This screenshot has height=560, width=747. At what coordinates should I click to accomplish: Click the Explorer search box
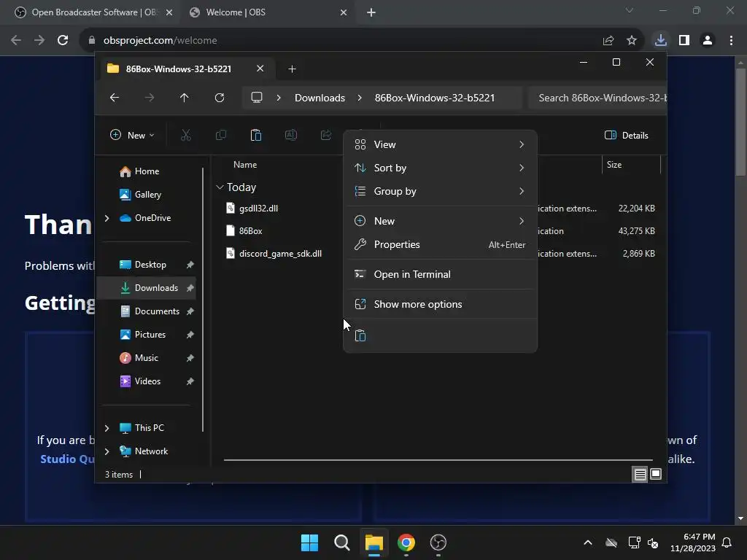coord(597,98)
